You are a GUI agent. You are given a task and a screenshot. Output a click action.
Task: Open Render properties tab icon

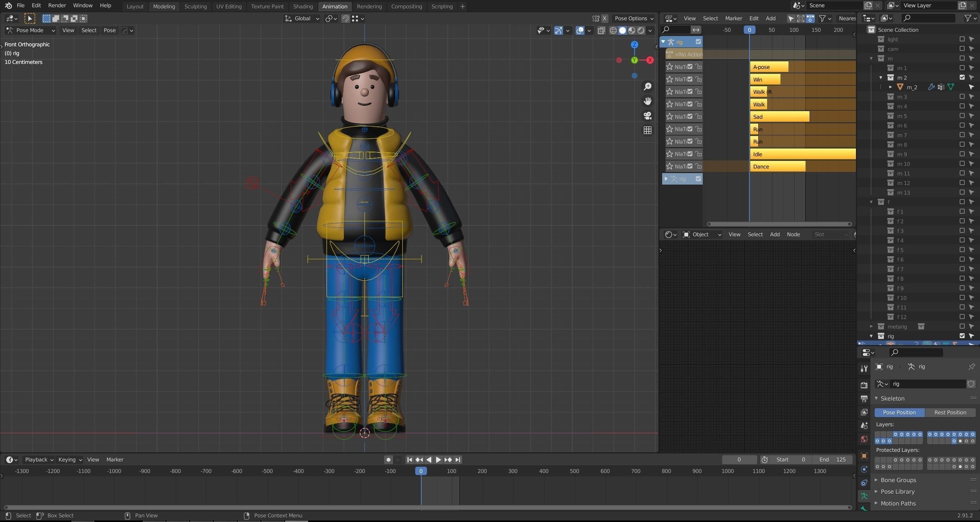[x=864, y=385]
